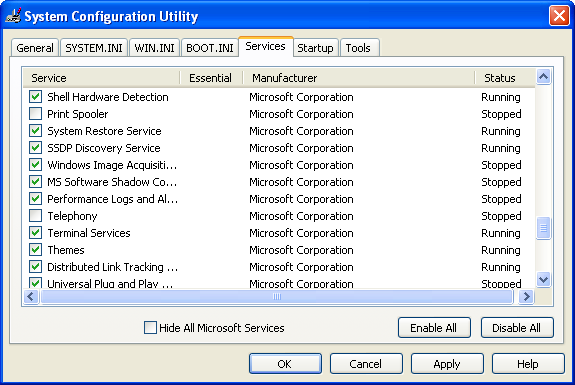
Task: Open the WIN.INI tab
Action: click(x=154, y=48)
